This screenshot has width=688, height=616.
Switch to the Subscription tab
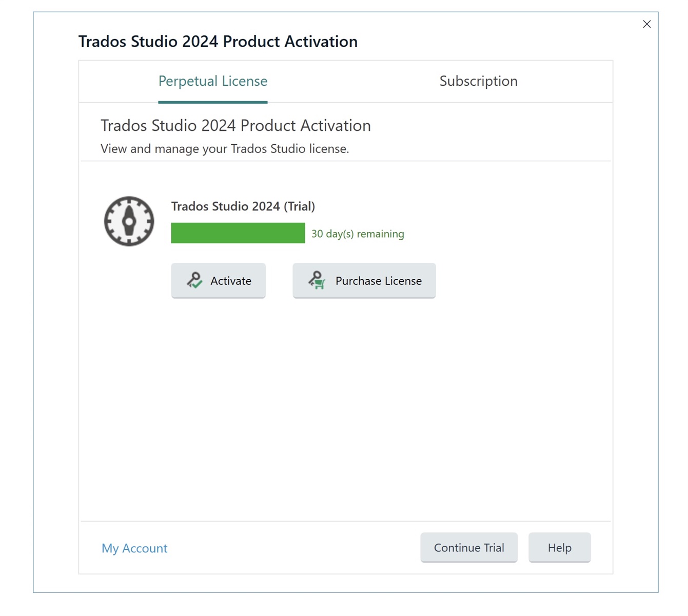pos(478,81)
